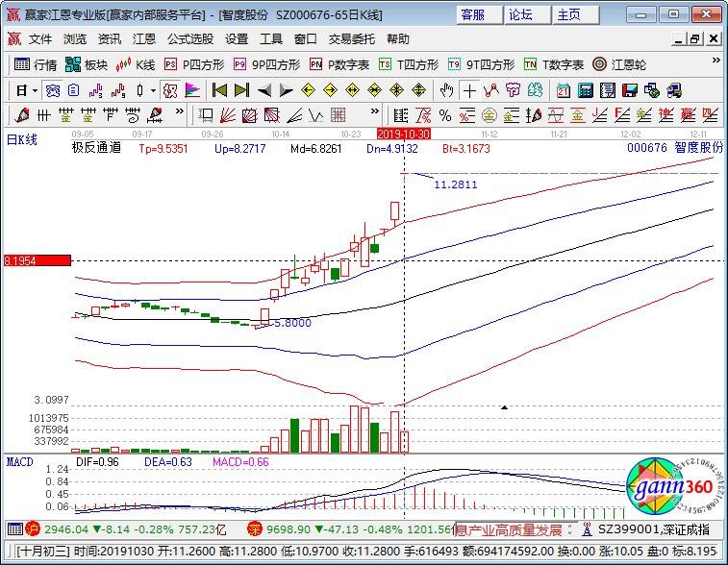Switch to the K线 chart view
Screen dimensions: 728x565
click(x=136, y=64)
